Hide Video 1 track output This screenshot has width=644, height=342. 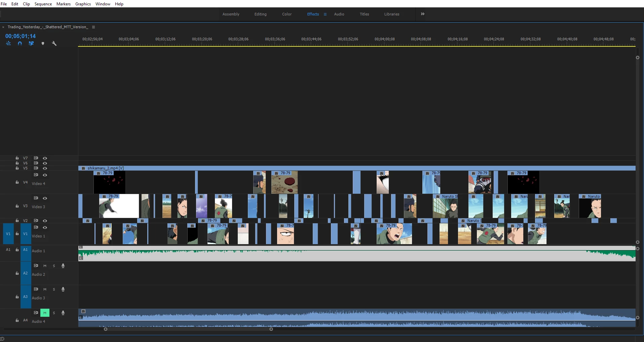[x=45, y=227]
